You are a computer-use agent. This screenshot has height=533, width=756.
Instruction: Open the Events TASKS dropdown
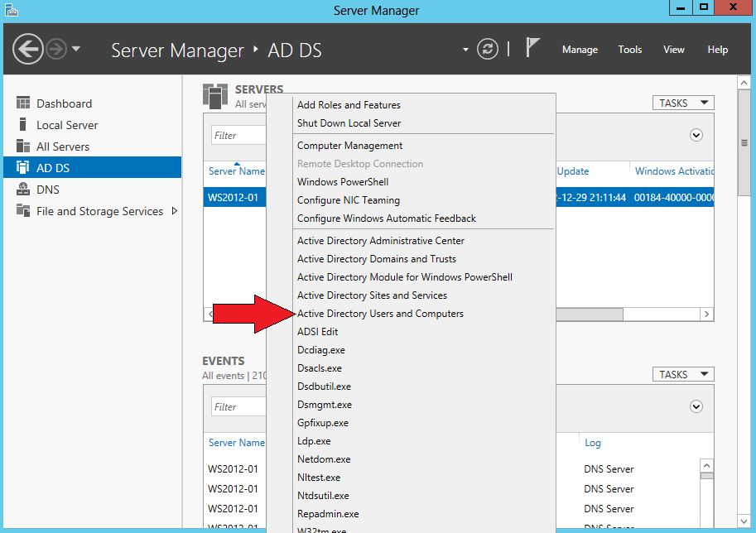tap(683, 374)
